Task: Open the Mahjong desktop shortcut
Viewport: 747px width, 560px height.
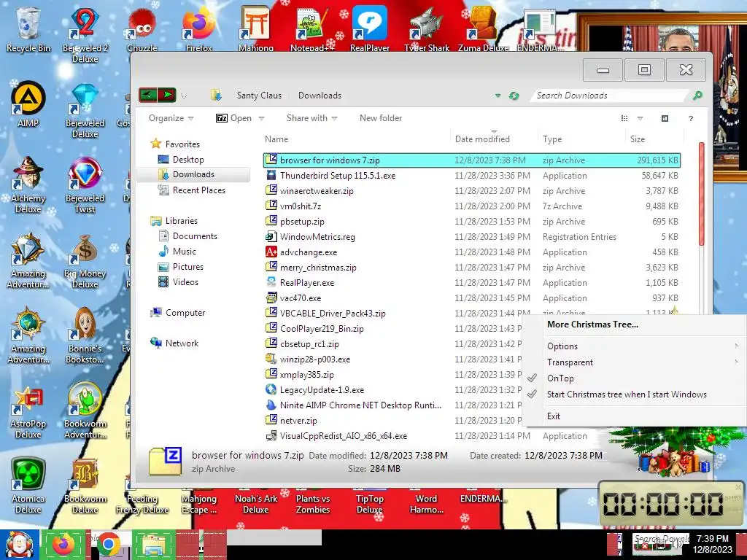Action: [256, 28]
